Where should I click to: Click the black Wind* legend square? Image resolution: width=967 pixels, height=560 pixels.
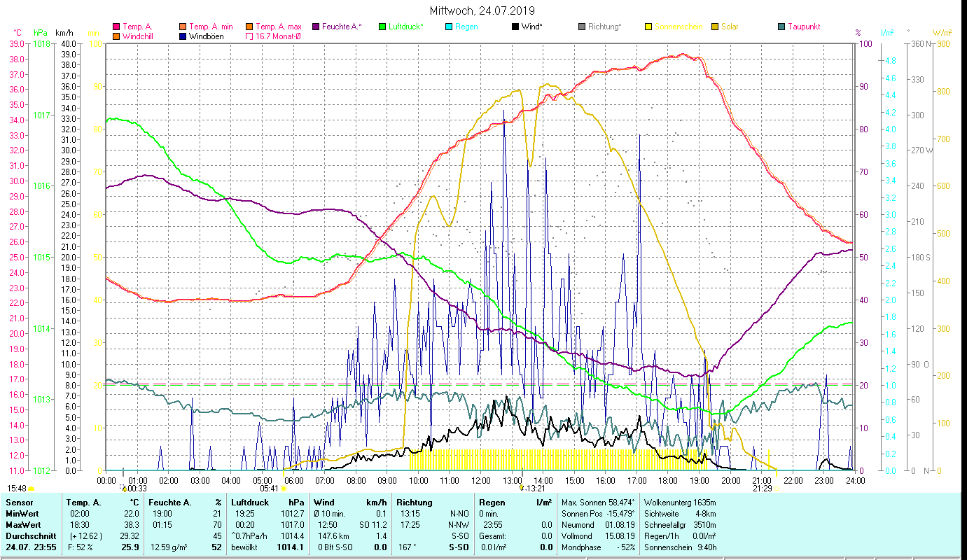pyautogui.click(x=515, y=27)
